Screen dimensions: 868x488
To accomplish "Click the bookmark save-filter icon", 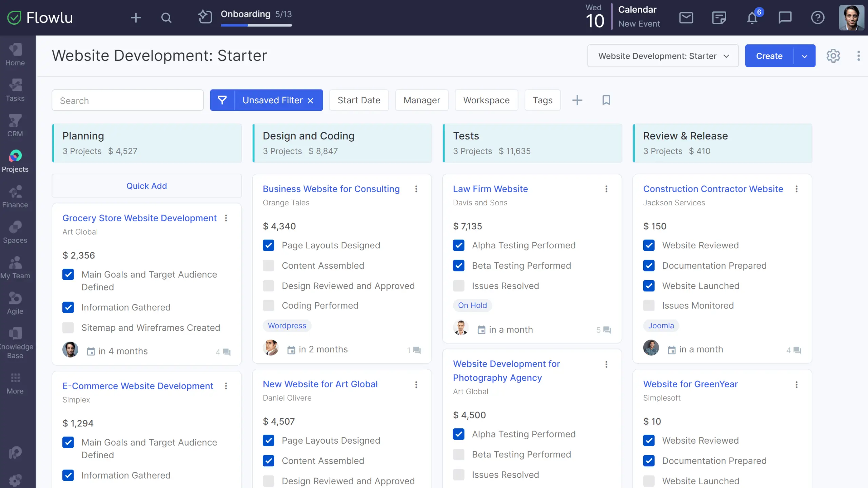I will [x=606, y=100].
